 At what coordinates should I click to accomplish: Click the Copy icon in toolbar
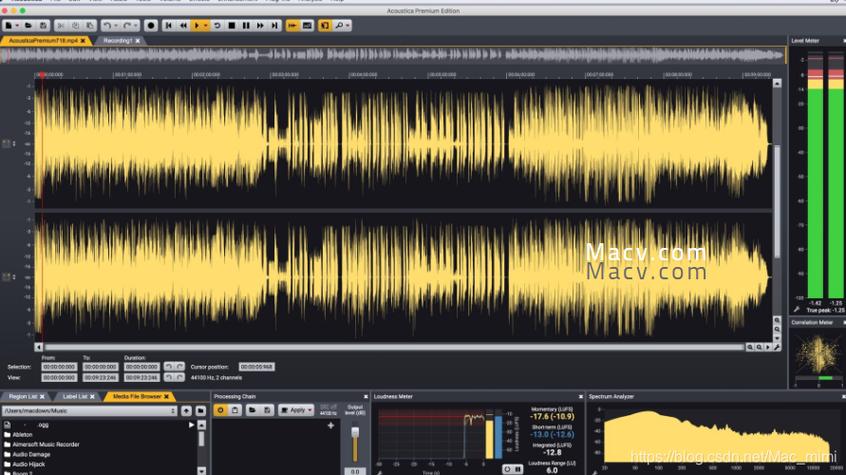[75, 25]
